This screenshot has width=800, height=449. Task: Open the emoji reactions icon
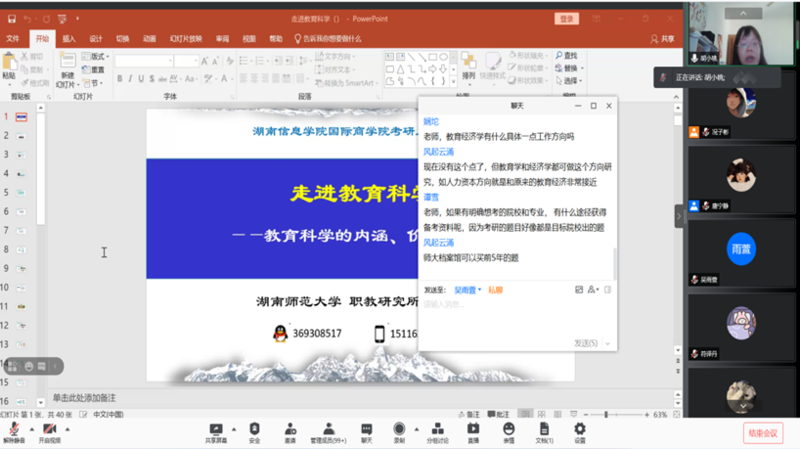(x=509, y=433)
